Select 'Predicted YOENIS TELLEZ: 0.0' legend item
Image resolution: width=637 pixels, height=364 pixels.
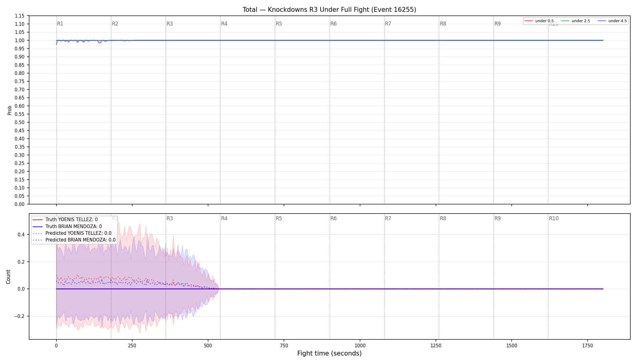click(72, 233)
